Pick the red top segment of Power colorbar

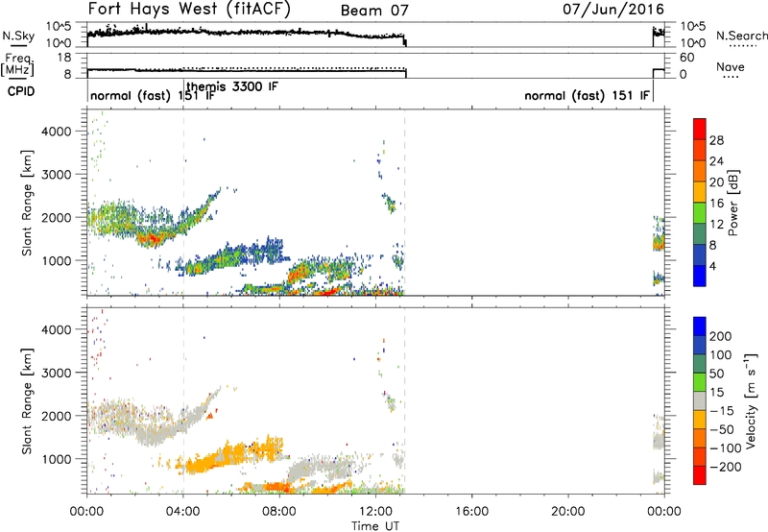(700, 129)
